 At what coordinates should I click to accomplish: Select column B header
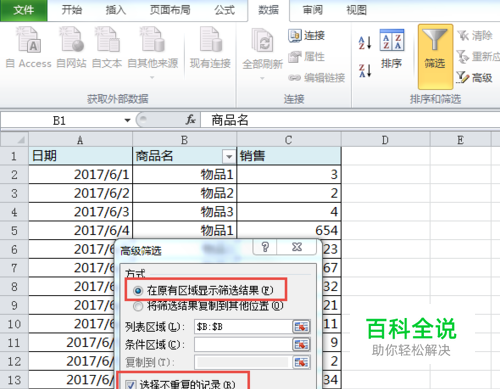tap(184, 140)
